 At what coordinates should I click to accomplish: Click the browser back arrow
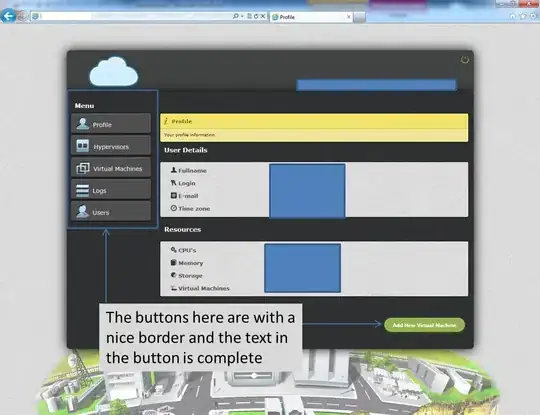[x=8, y=15]
